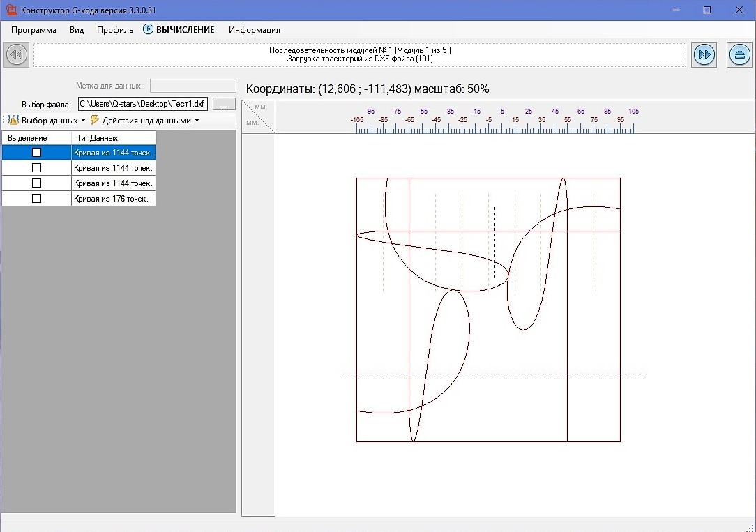756x532 pixels.
Task: Click the play icon beside ВЫЧИСЛЕНИЕ
Action: (148, 29)
